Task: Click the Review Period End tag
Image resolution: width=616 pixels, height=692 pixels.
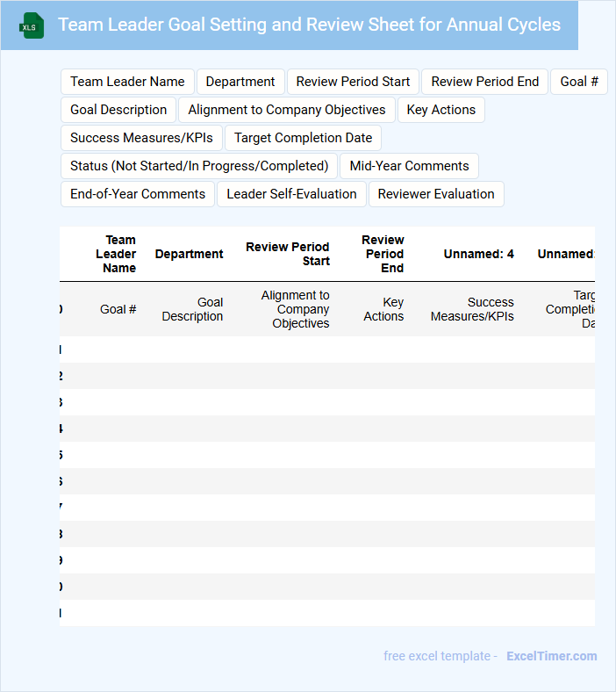Action: [x=484, y=82]
